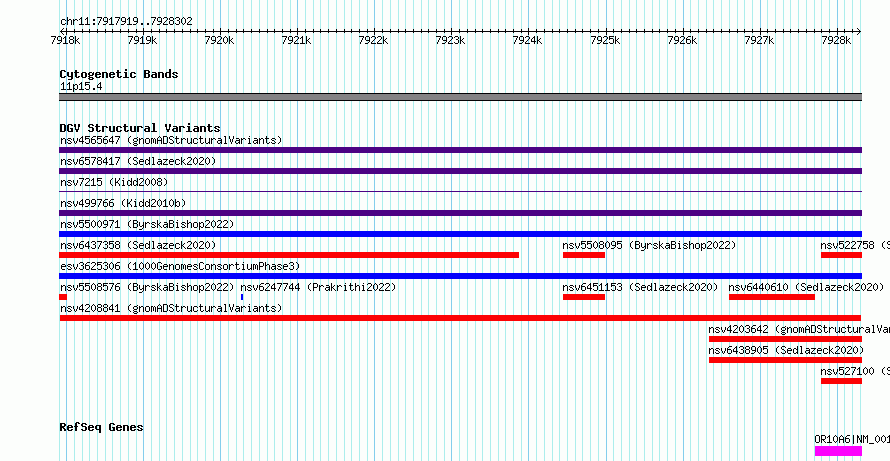Click the nsv5508576 (ByrskaBishop2022) label

[146, 287]
